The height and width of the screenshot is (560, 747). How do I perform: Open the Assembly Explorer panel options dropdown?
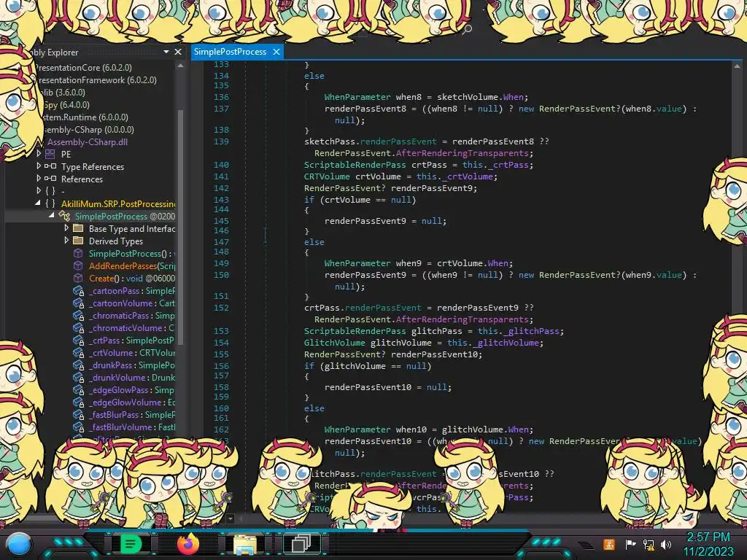coord(166,52)
